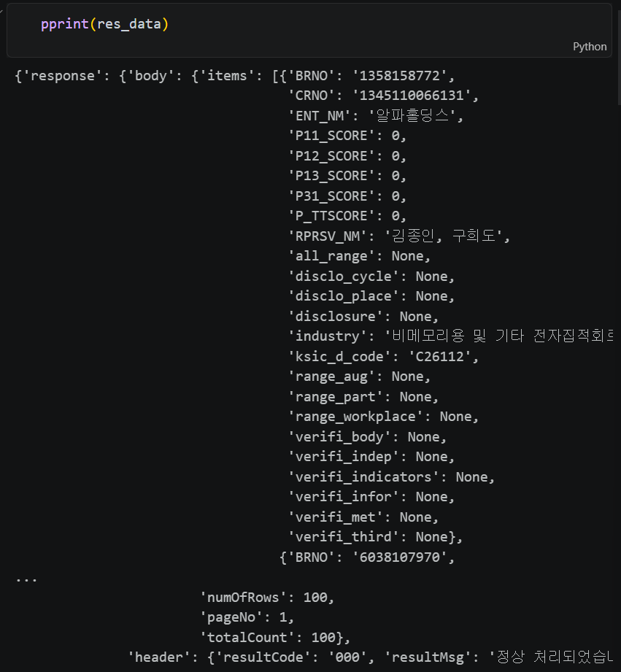
Task: Click the truncated output ellipsis marker
Action: pyautogui.click(x=26, y=579)
